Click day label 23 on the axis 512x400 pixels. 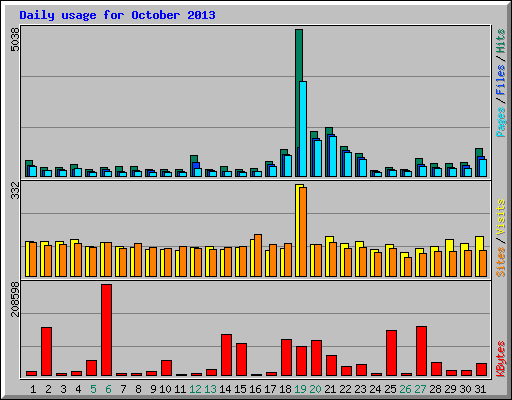(x=360, y=389)
